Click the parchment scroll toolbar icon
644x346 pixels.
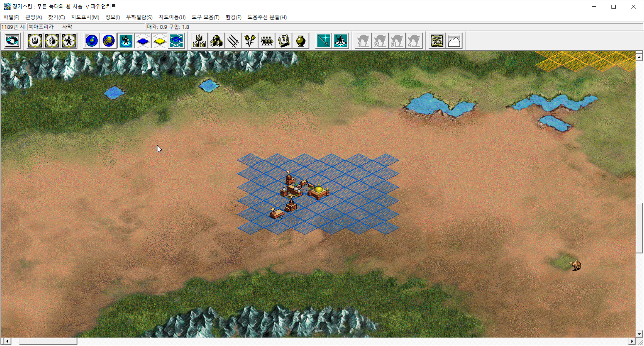(x=437, y=41)
